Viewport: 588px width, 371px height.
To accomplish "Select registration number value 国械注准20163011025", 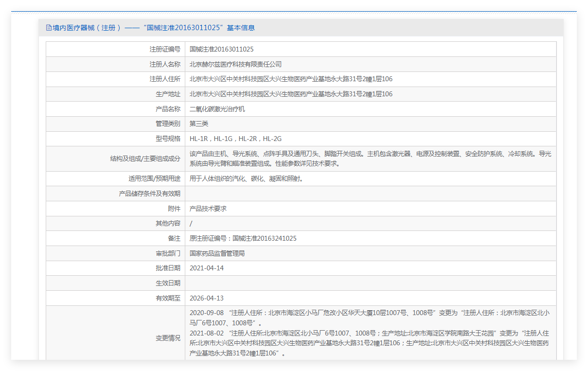I will tap(221, 49).
